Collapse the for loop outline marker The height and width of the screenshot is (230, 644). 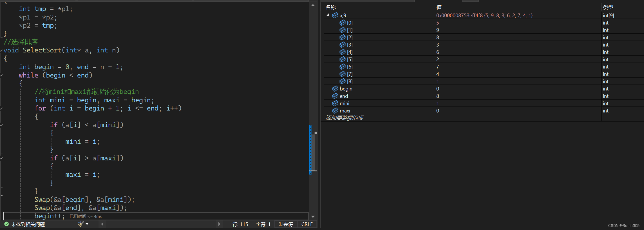pos(1,109)
